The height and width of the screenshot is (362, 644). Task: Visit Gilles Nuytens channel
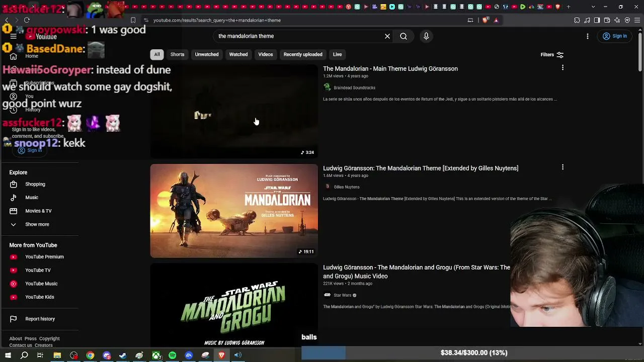click(347, 187)
